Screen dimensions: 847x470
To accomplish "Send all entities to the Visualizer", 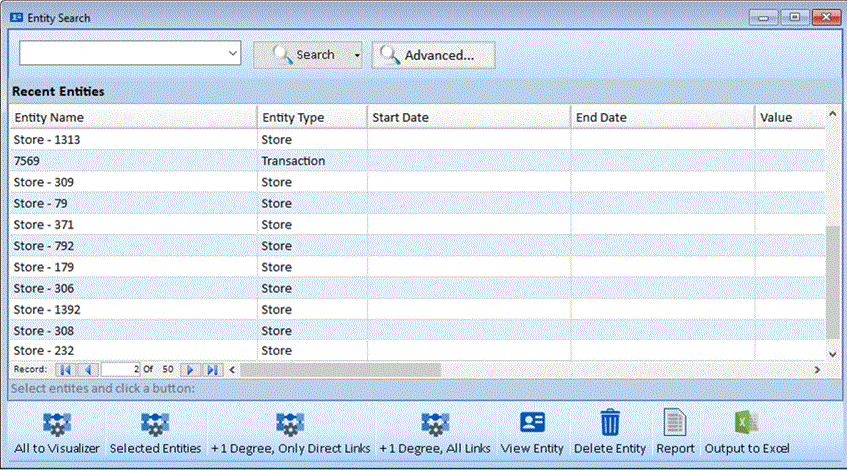I will [x=57, y=433].
